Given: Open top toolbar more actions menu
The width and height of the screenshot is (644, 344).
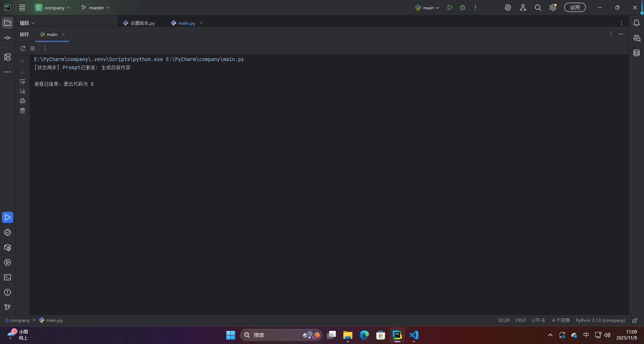Looking at the screenshot, I should (475, 7).
